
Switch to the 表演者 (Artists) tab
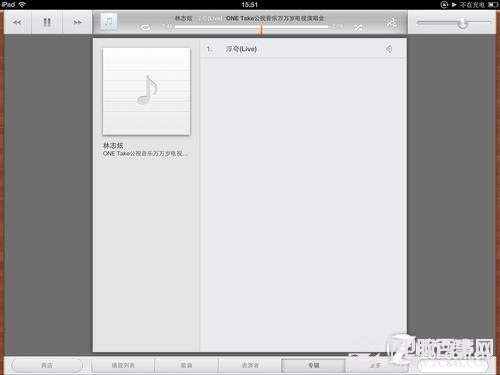pyautogui.click(x=250, y=365)
